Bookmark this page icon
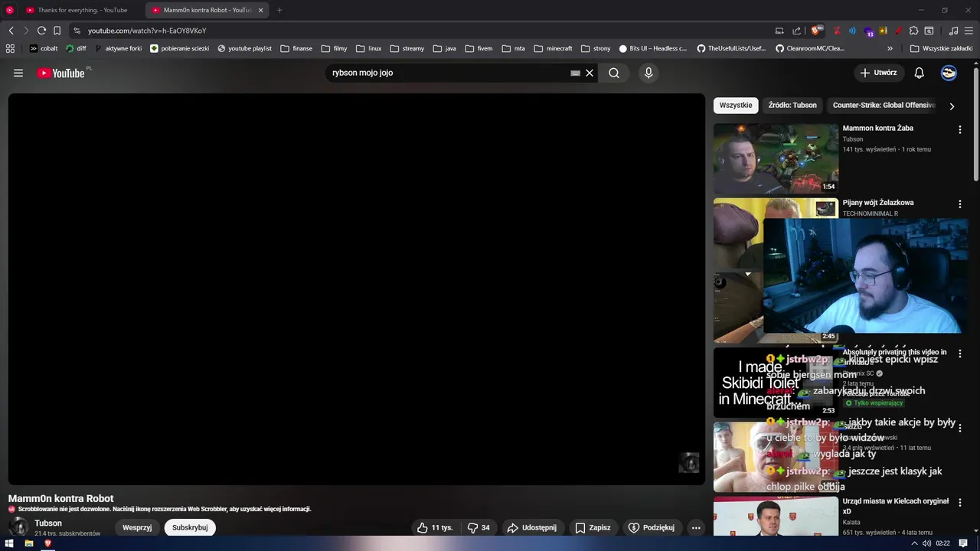This screenshot has width=980, height=551. (57, 31)
